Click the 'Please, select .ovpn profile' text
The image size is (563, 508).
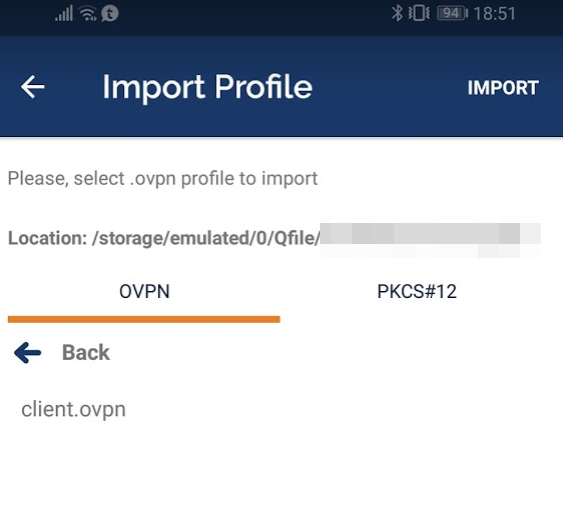tap(163, 178)
